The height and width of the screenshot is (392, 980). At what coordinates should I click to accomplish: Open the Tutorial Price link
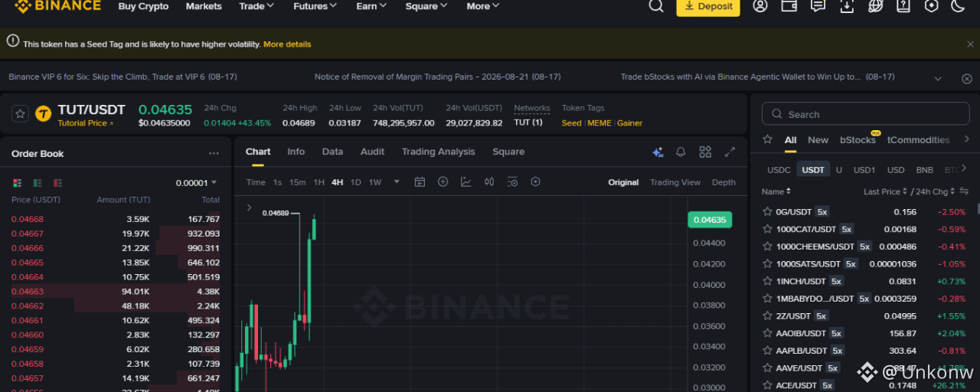pos(85,123)
